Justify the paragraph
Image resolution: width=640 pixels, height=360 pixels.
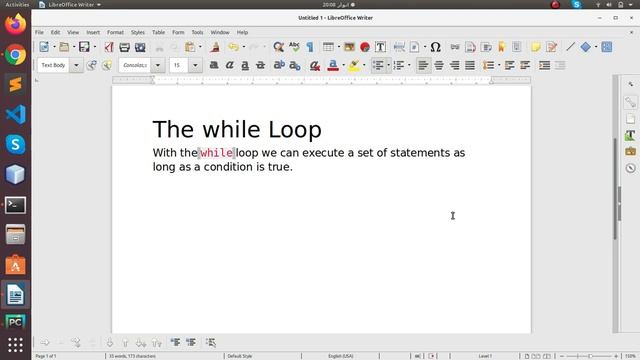click(x=470, y=65)
